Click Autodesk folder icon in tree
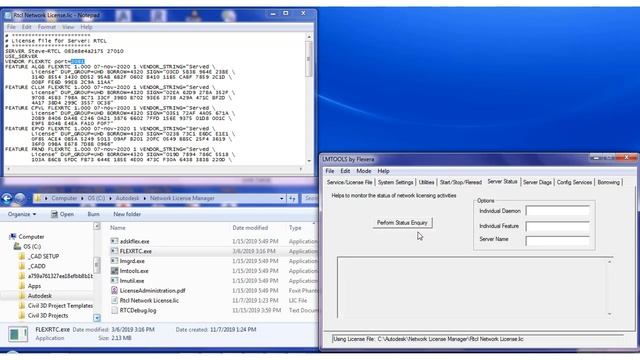This screenshot has width=640, height=360. click(22, 296)
